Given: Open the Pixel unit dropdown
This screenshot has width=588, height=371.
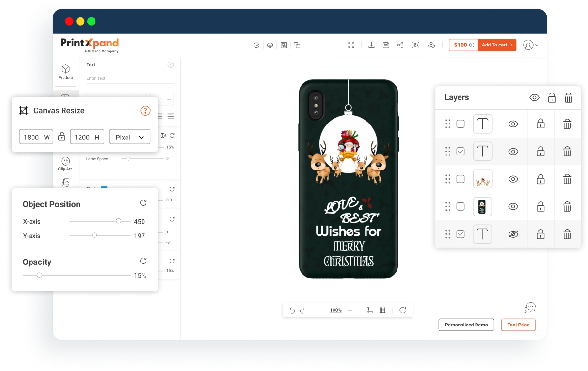Looking at the screenshot, I should (x=129, y=137).
